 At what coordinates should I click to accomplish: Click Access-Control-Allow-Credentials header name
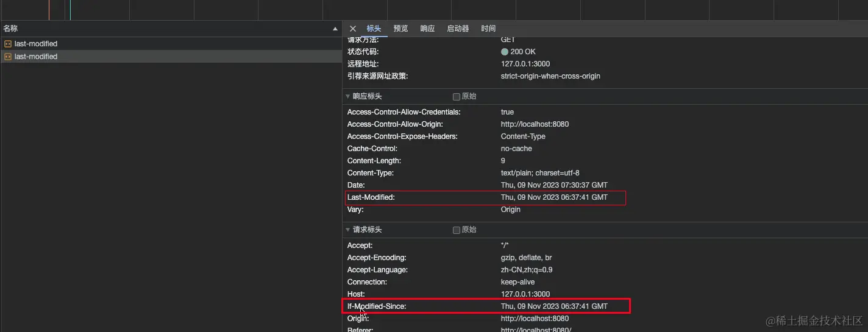click(x=404, y=112)
